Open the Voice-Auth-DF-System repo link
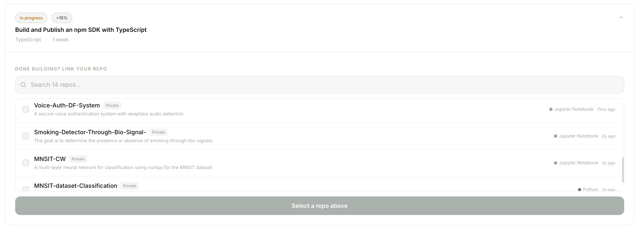Image resolution: width=644 pixels, height=230 pixels. 67,105
